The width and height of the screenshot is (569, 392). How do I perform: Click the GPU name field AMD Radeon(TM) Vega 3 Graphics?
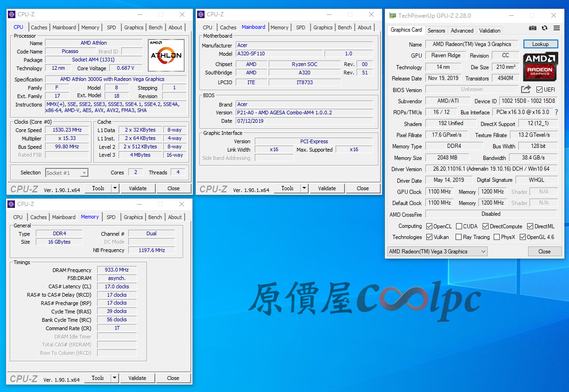(x=472, y=44)
